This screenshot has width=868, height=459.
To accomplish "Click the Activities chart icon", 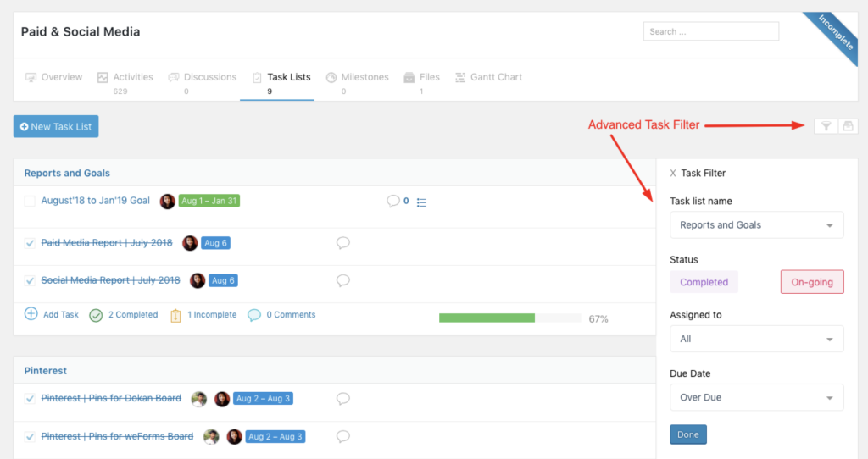I will click(x=103, y=77).
